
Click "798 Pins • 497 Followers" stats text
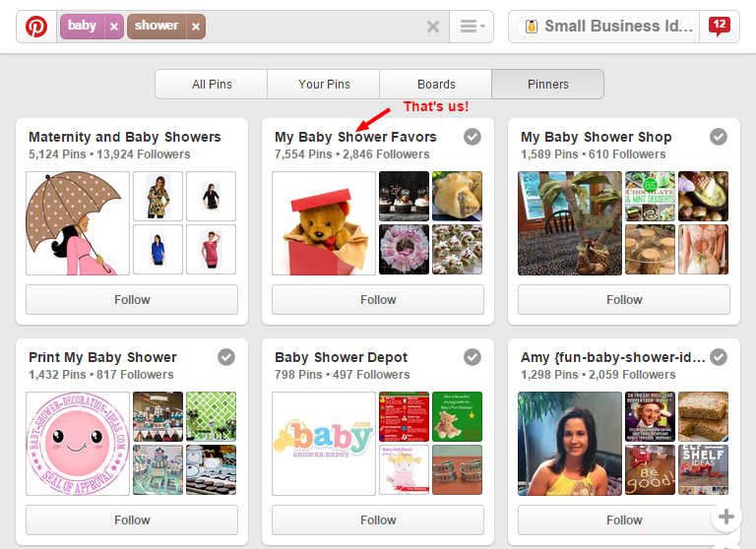(343, 375)
